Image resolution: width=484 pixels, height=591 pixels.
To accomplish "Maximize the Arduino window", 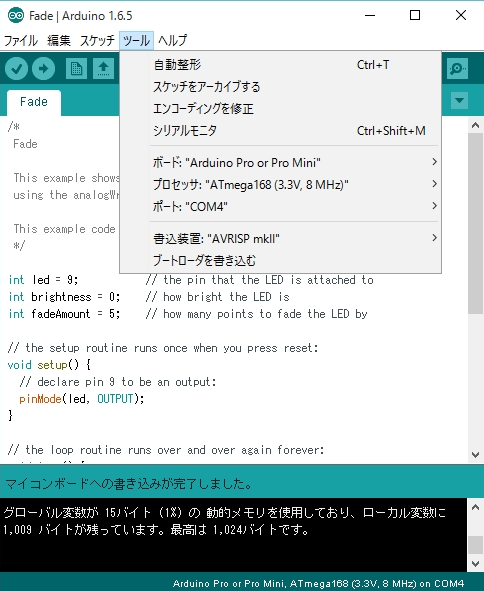I will click(x=415, y=15).
